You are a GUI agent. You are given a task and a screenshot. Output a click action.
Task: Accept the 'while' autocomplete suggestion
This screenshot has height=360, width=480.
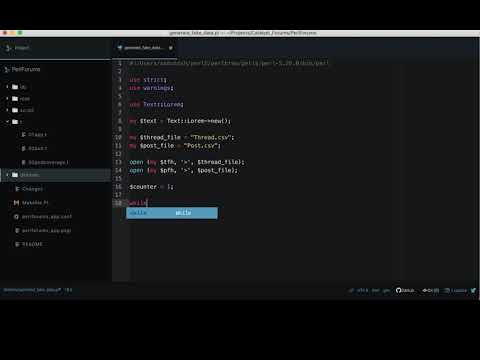172,213
